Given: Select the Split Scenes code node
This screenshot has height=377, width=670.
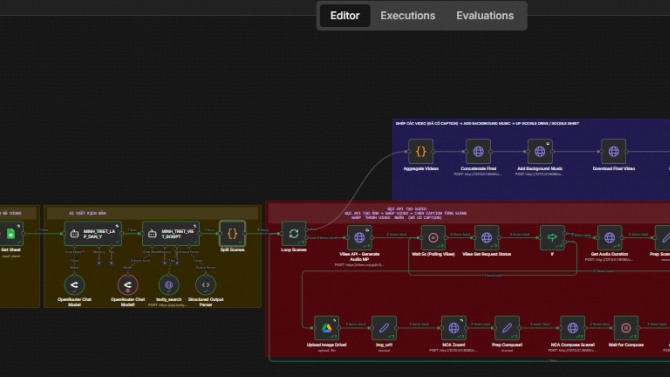Looking at the screenshot, I should coord(232,233).
